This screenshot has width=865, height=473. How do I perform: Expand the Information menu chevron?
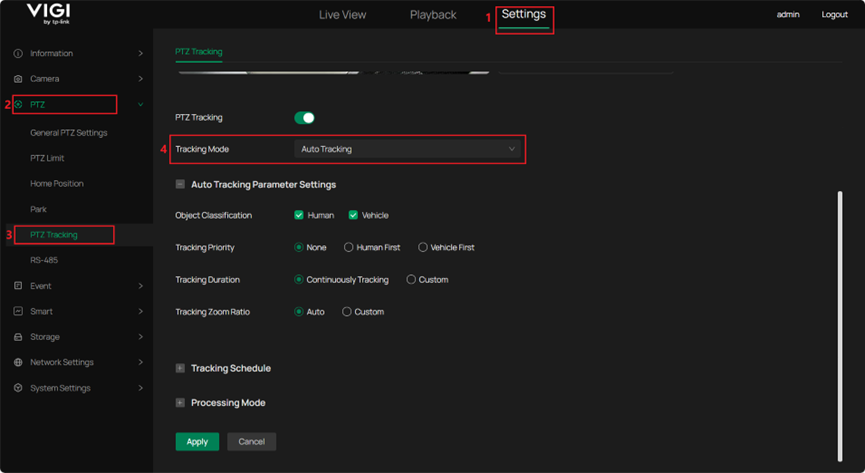click(x=141, y=54)
